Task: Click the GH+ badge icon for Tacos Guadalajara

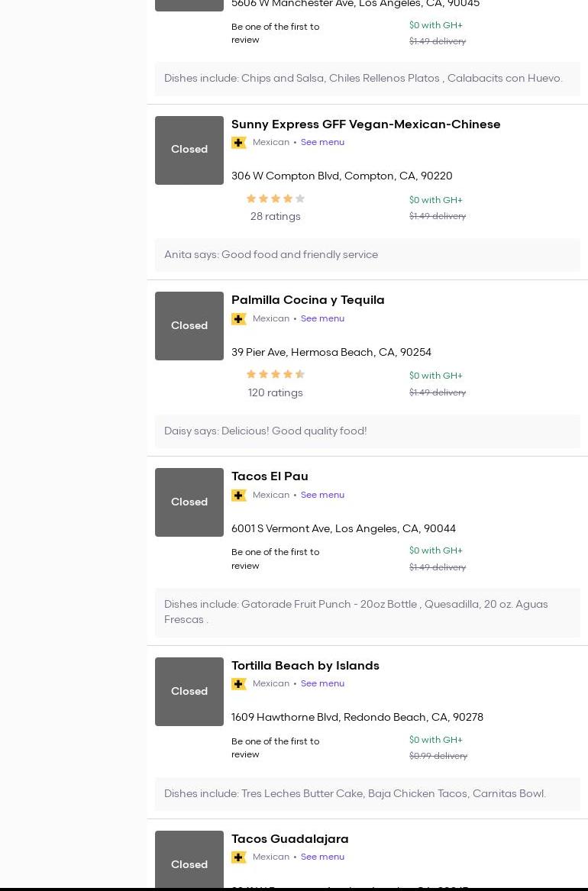Action: [239, 857]
